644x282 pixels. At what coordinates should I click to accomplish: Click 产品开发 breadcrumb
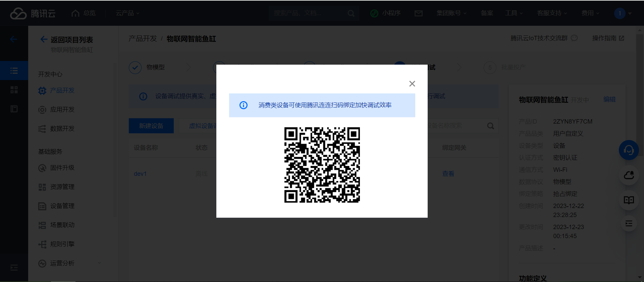[x=143, y=39]
